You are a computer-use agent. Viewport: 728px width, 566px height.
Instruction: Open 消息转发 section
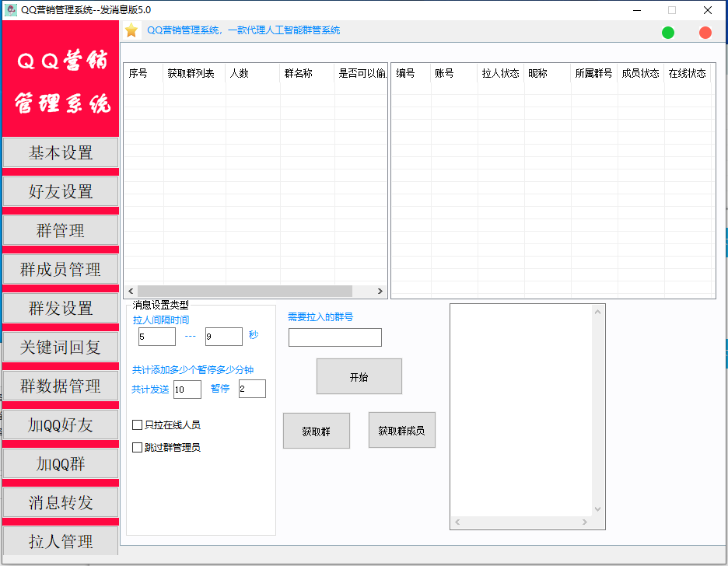point(61,502)
